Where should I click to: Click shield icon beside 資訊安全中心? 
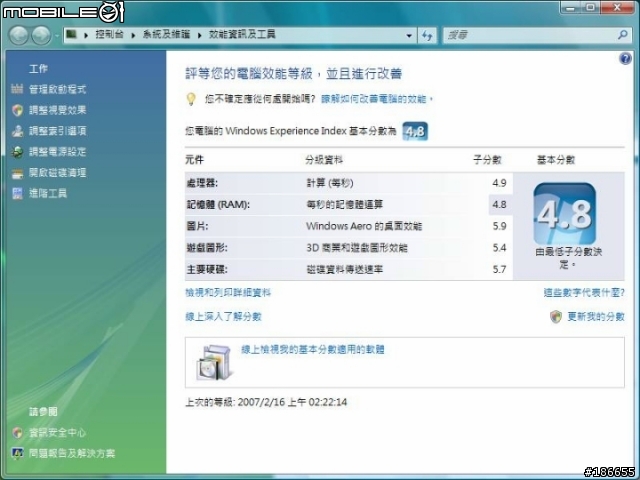(17, 433)
